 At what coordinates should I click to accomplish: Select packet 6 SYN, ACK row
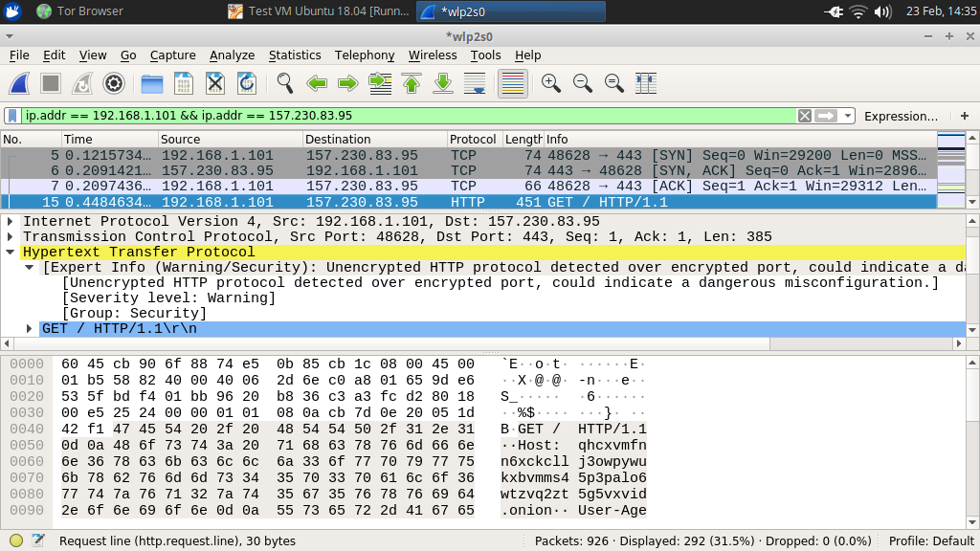coord(469,170)
